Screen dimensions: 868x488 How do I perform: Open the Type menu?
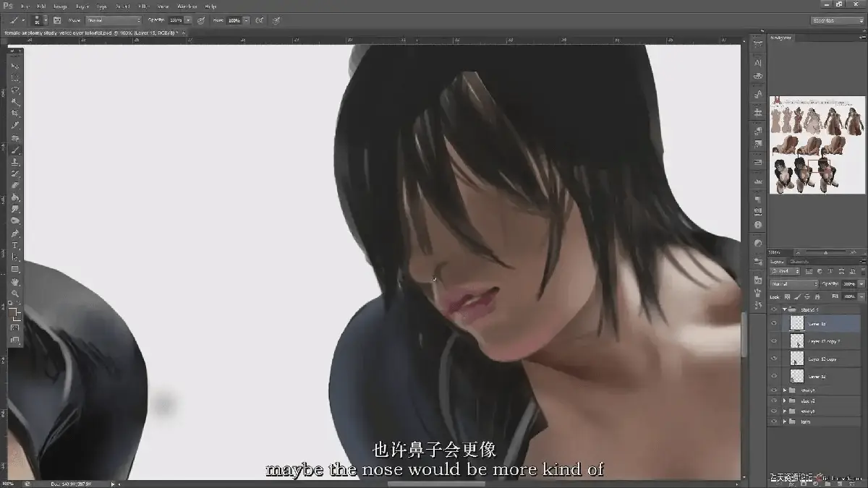102,6
